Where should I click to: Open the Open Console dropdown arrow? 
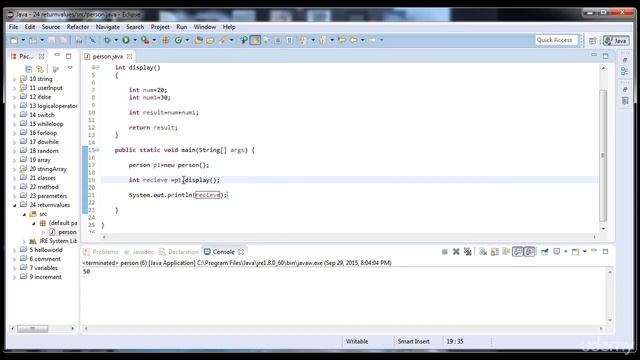click(584, 252)
